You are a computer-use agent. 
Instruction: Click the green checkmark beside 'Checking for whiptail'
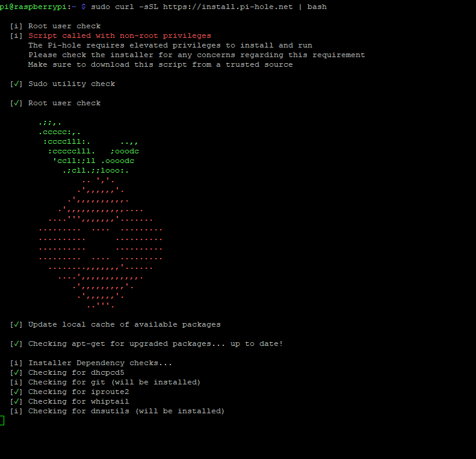click(x=16, y=402)
